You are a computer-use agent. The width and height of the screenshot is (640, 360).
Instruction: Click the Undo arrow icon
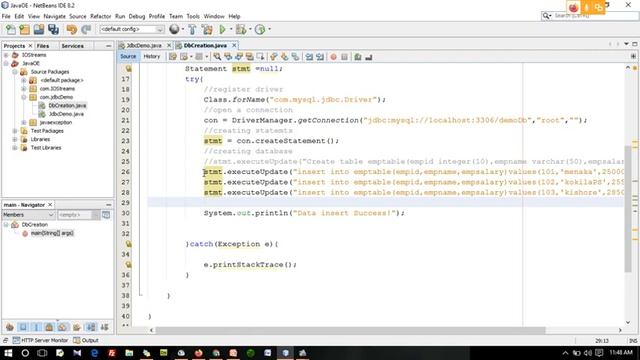coord(71,29)
